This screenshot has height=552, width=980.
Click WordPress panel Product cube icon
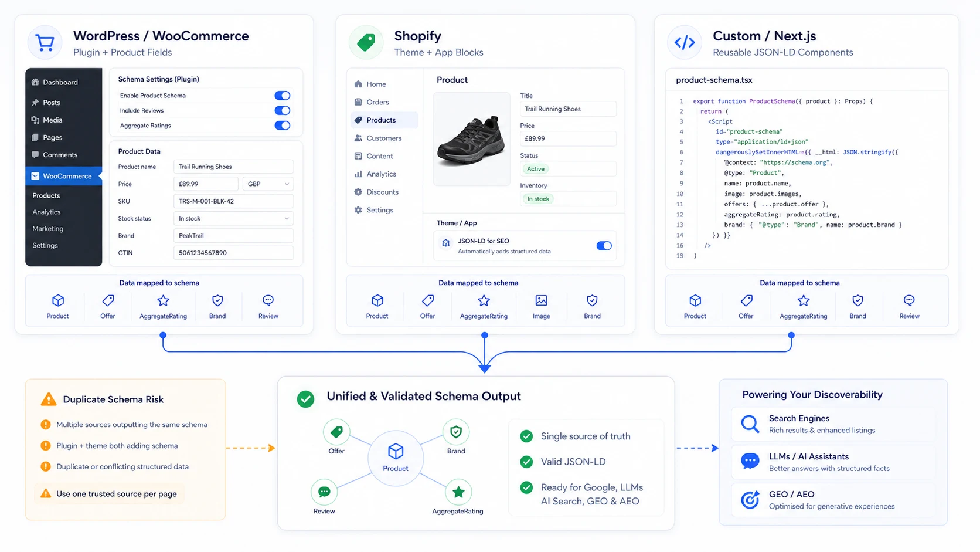point(58,300)
